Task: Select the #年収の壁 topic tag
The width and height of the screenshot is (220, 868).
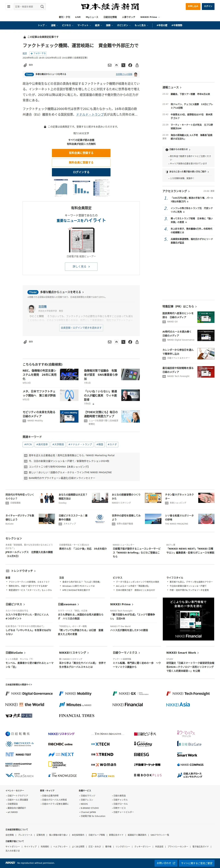Action: 162,25
